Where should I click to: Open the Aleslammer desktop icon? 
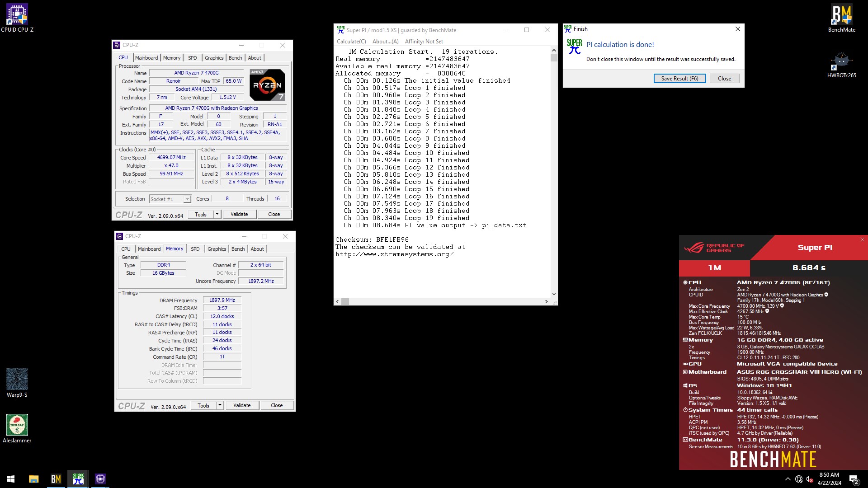coord(17,429)
